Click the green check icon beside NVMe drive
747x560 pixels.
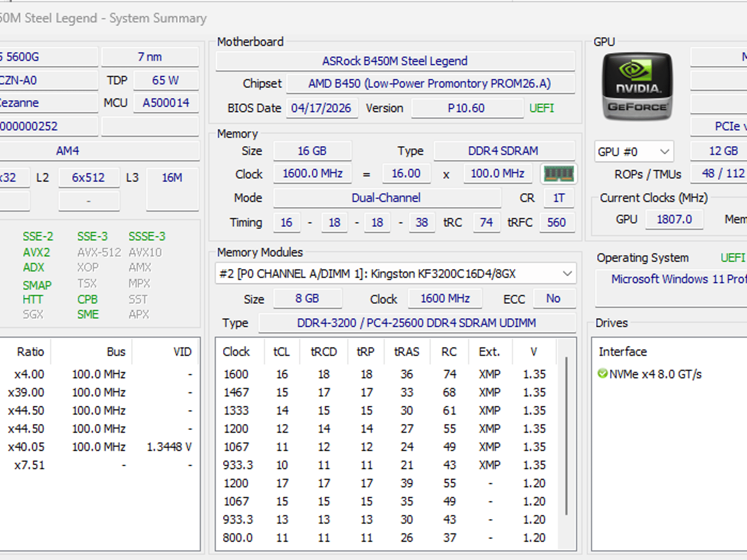click(x=602, y=374)
